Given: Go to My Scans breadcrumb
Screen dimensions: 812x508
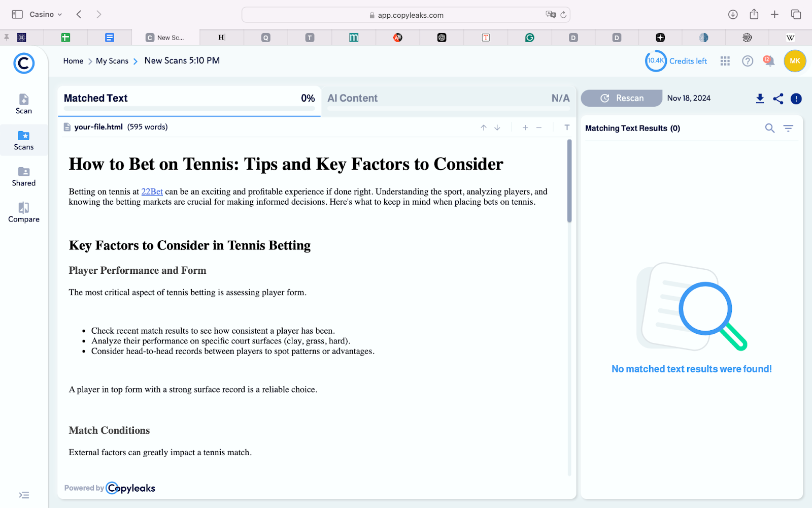Looking at the screenshot, I should click(112, 61).
